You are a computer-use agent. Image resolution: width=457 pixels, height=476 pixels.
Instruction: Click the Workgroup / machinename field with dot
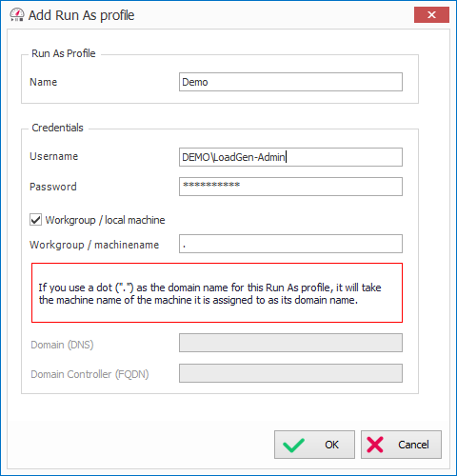coord(290,244)
